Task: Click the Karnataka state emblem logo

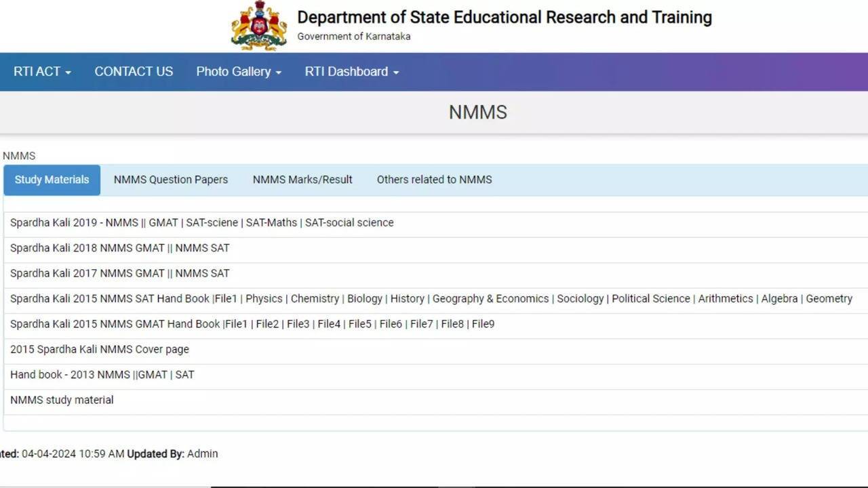Action: click(258, 26)
